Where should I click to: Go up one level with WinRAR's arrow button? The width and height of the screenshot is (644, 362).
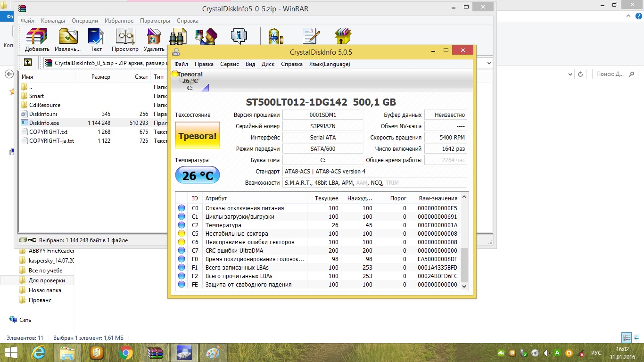pyautogui.click(x=28, y=63)
